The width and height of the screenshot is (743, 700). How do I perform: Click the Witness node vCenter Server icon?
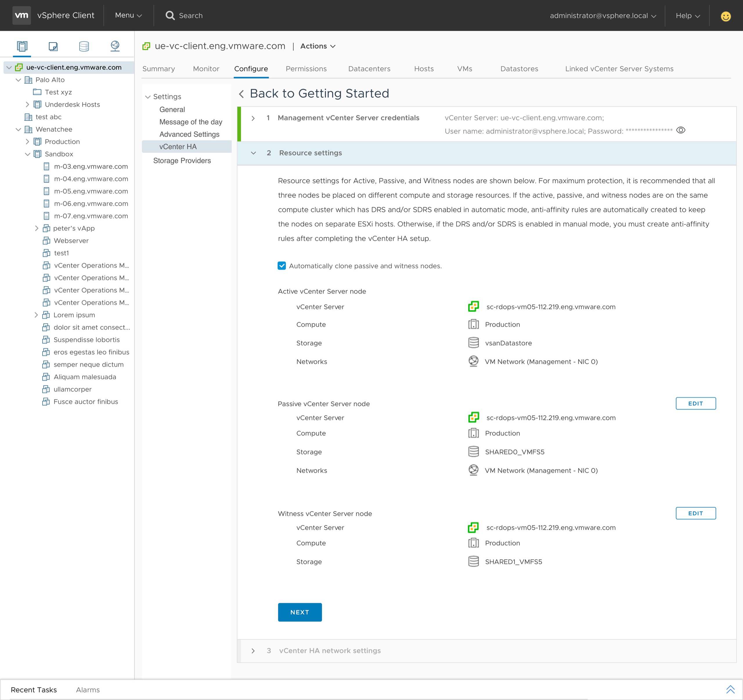pyautogui.click(x=474, y=527)
